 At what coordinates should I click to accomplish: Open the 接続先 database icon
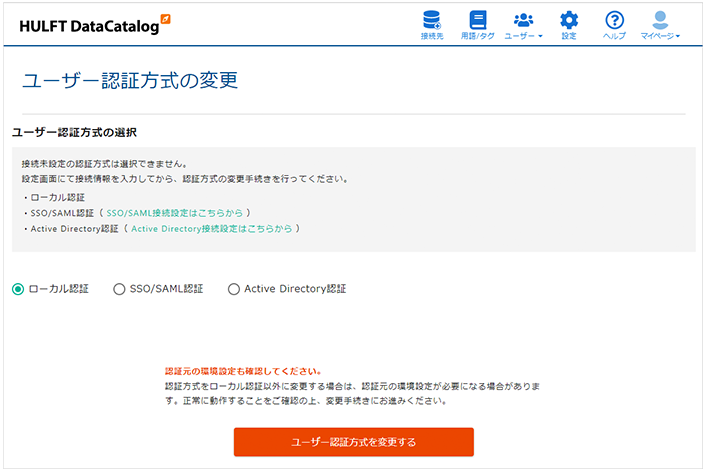431,19
